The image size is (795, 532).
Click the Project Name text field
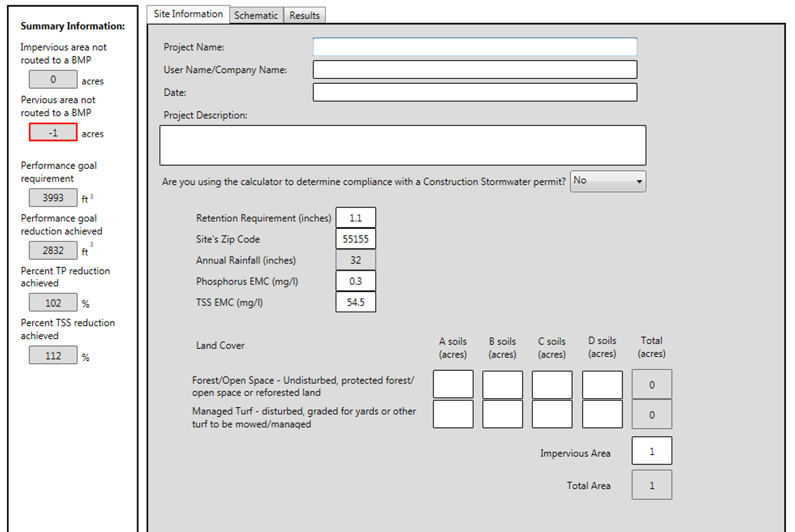pos(475,47)
